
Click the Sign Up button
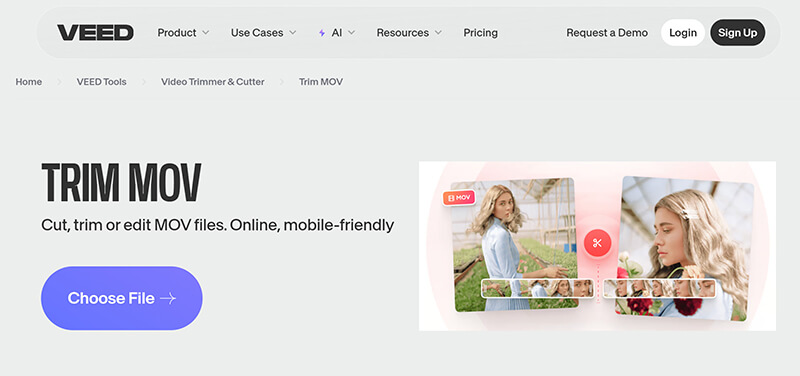point(738,33)
